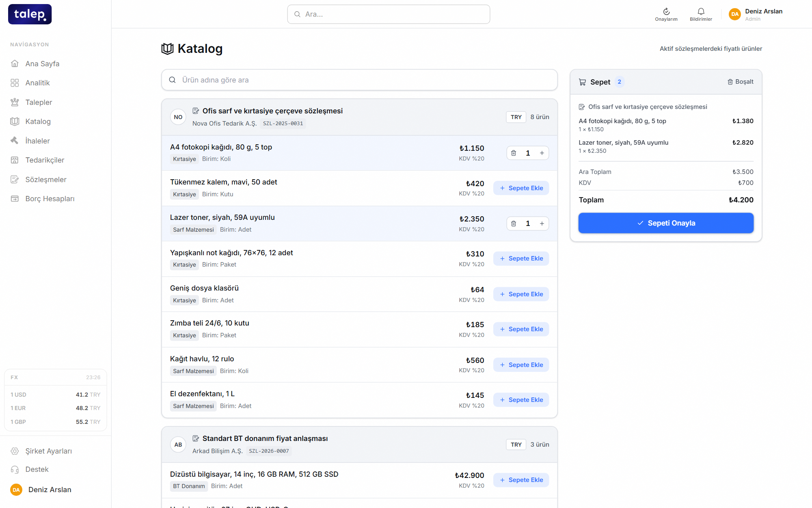Image resolution: width=812 pixels, height=508 pixels.
Task: Add Tükenmez kalem to cart
Action: 521,188
